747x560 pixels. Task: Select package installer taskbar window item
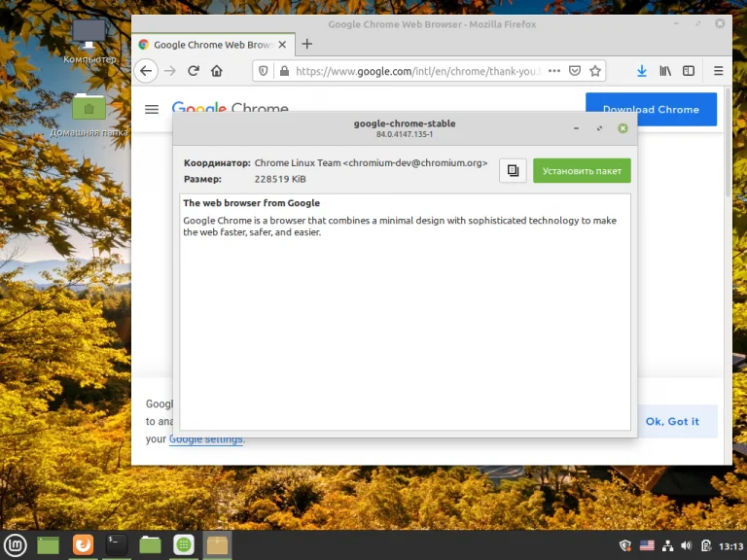click(x=217, y=544)
